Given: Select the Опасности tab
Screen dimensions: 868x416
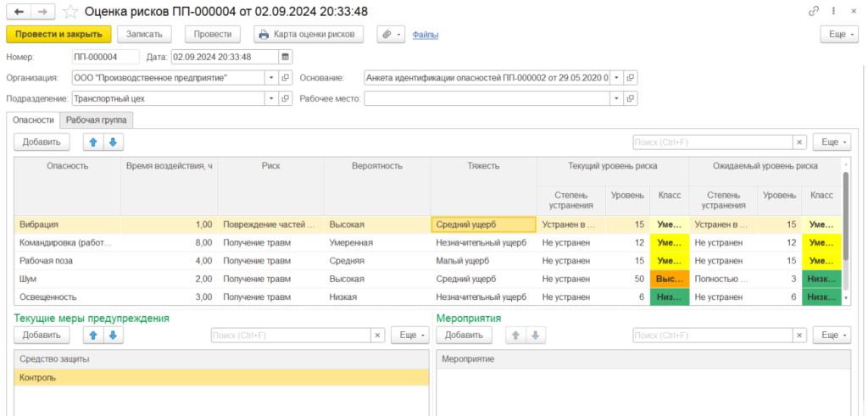Looking at the screenshot, I should pos(33,120).
